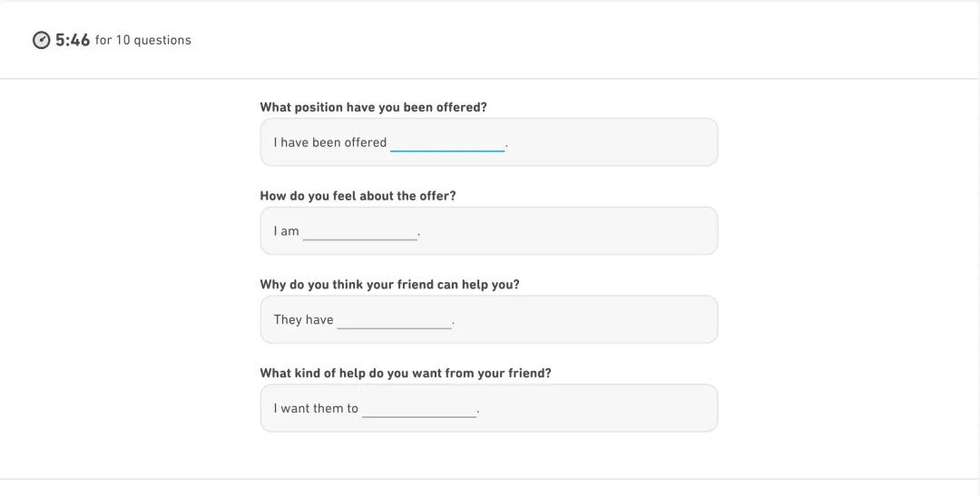Click the "Why do you think your friend can help you?" question

(x=390, y=285)
